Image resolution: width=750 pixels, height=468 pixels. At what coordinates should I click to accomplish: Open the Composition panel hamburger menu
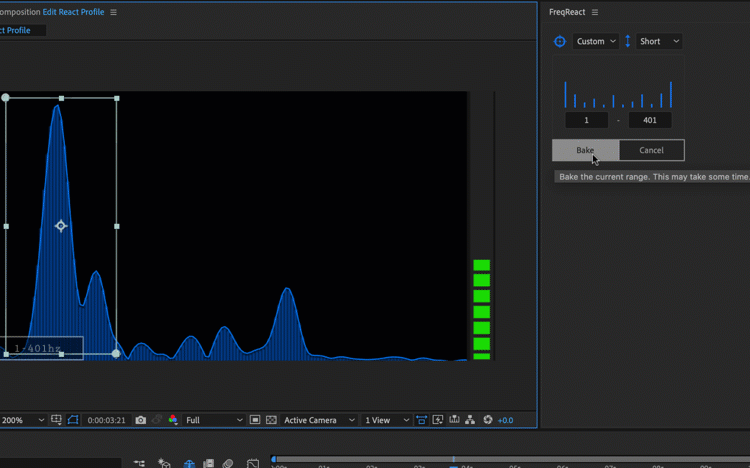(x=113, y=12)
